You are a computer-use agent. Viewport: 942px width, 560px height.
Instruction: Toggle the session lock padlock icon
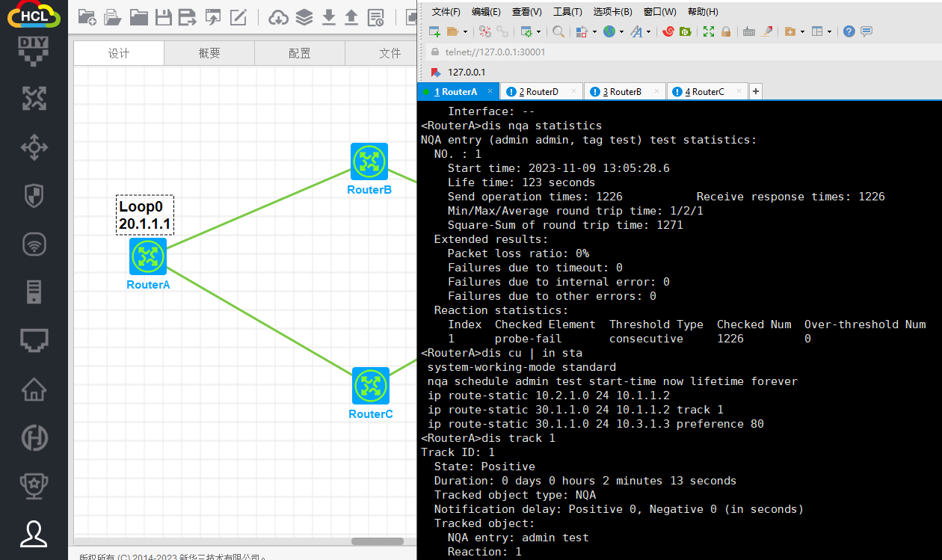click(x=725, y=31)
